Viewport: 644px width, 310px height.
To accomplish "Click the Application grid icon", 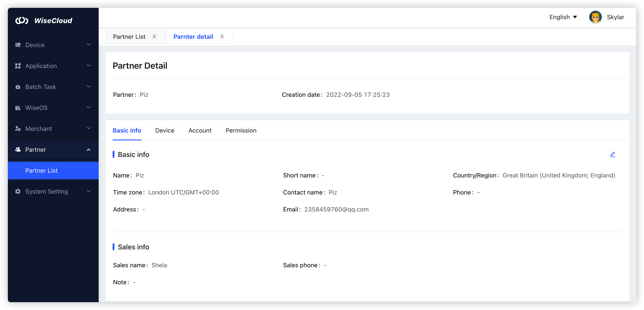I will point(18,66).
